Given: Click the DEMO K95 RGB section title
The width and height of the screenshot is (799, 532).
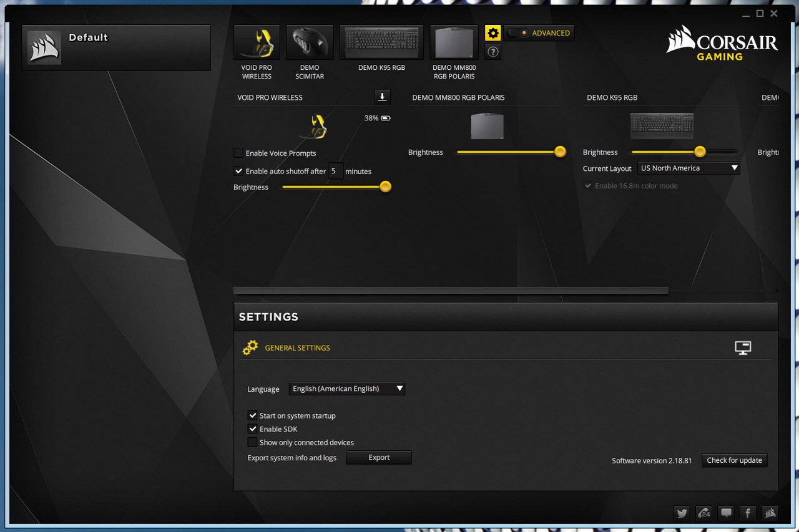Looking at the screenshot, I should (x=612, y=98).
